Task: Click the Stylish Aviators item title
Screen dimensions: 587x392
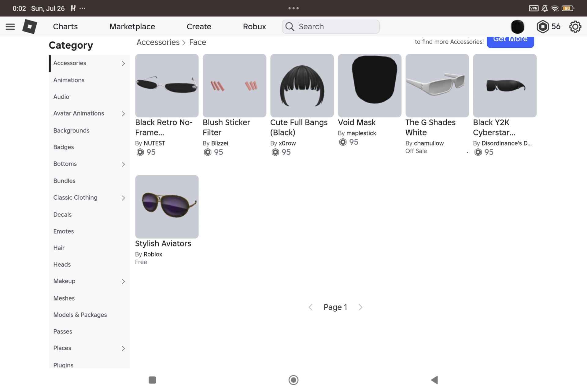Action: pos(163,243)
